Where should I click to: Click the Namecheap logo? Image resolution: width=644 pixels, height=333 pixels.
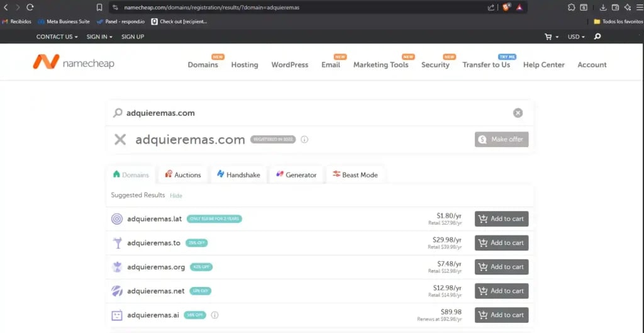74,62
